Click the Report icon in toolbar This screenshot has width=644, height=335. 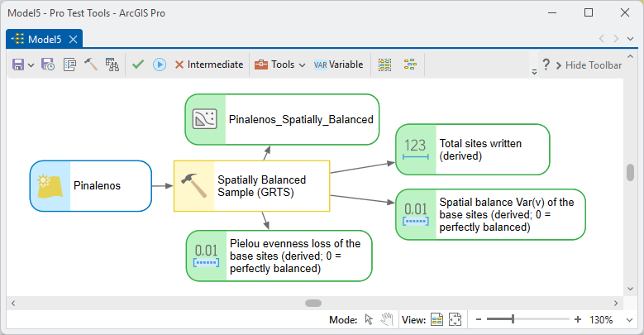pos(112,65)
